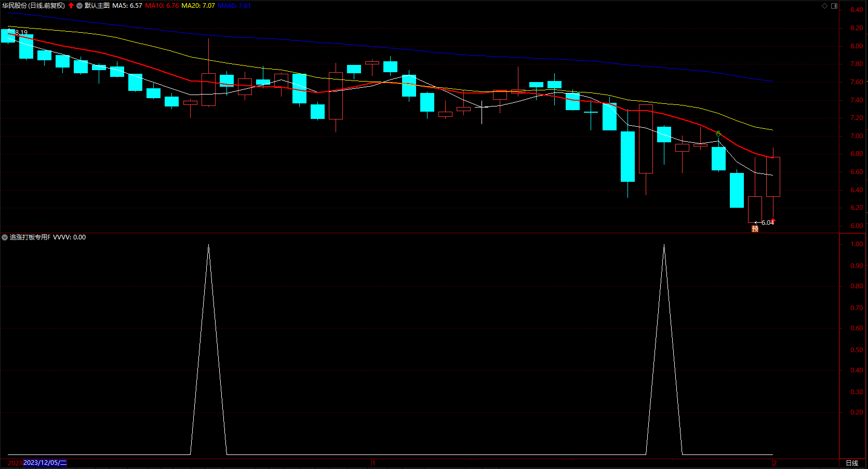This screenshot has width=868, height=469.
Task: Click the month 1 marker on time axis
Action: 373,463
